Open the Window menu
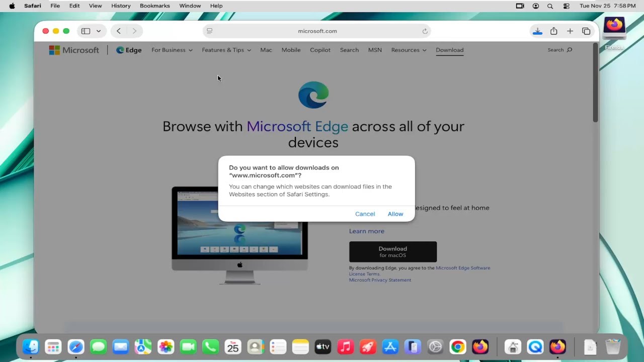Viewport: 644px width, 362px height. (x=190, y=6)
